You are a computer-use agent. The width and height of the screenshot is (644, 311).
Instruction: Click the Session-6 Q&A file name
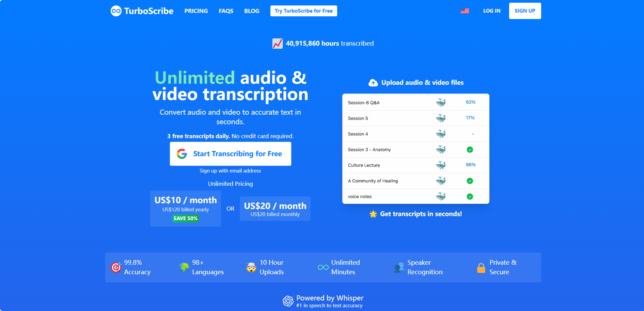[364, 103]
